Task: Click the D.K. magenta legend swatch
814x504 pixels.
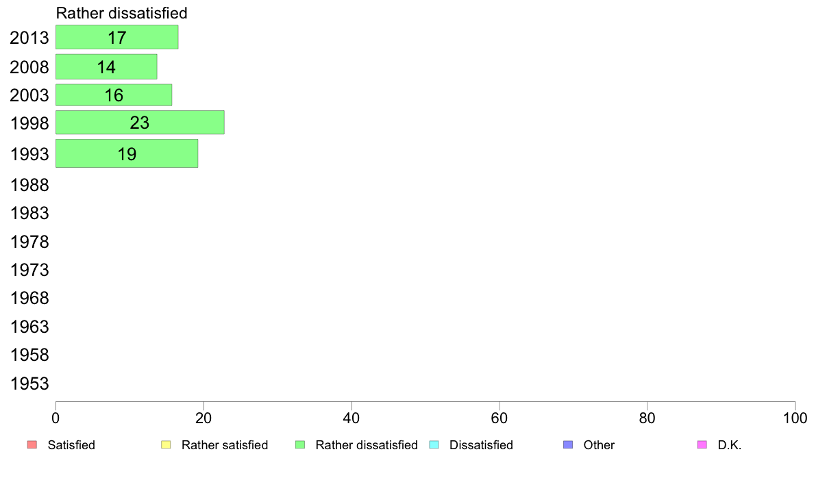Action: coord(702,445)
